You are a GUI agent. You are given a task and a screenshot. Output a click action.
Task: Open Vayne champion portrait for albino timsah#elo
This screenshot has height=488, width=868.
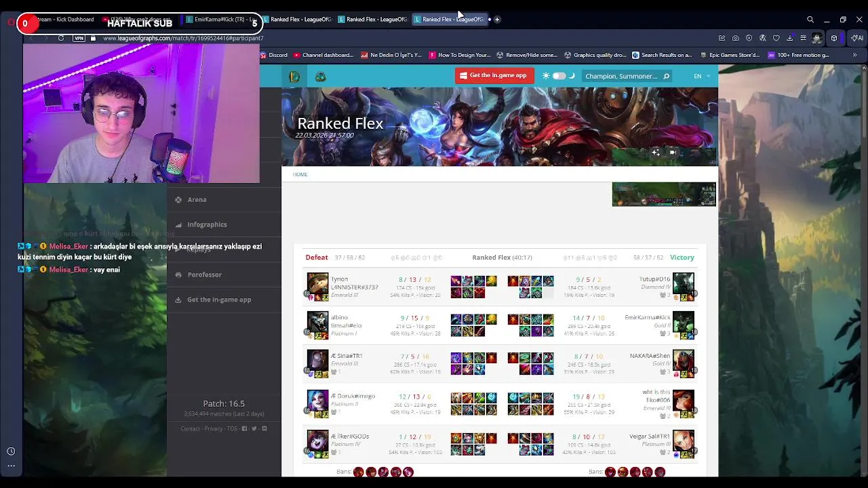[x=317, y=323]
